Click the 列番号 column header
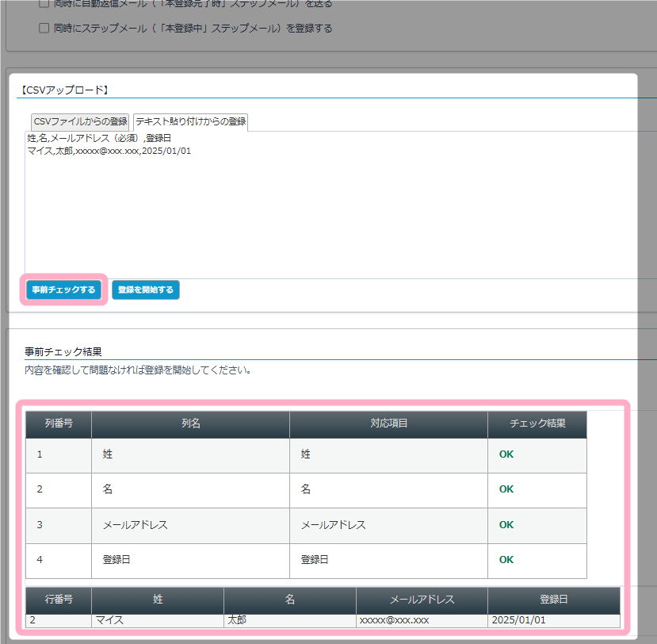Screen dimensions: 657x644 [59, 424]
